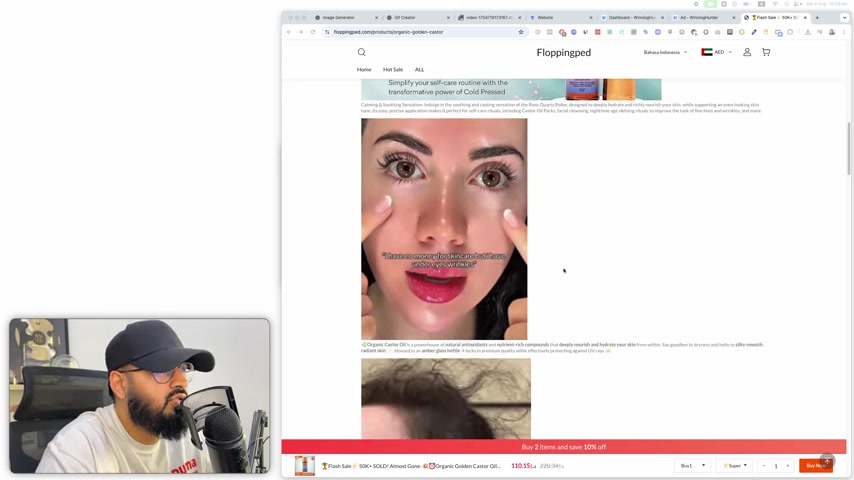Viewport: 854px width, 480px height.
Task: Go to Hot Sale navigation link
Action: [393, 70]
